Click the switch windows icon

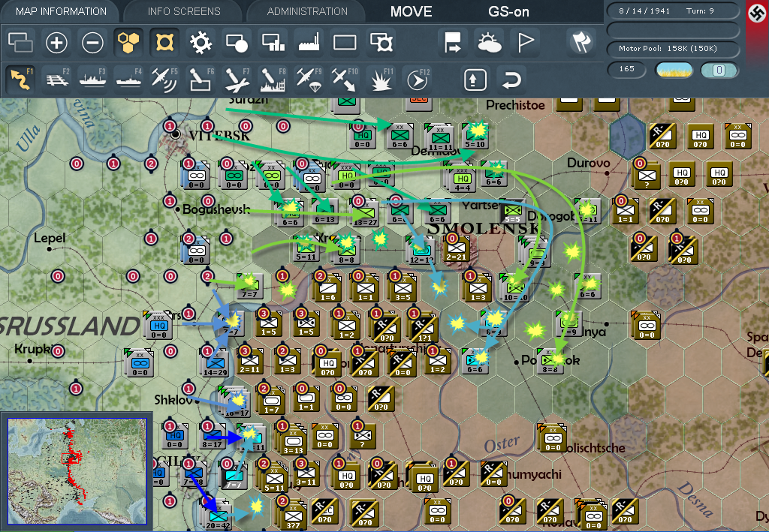click(x=20, y=43)
